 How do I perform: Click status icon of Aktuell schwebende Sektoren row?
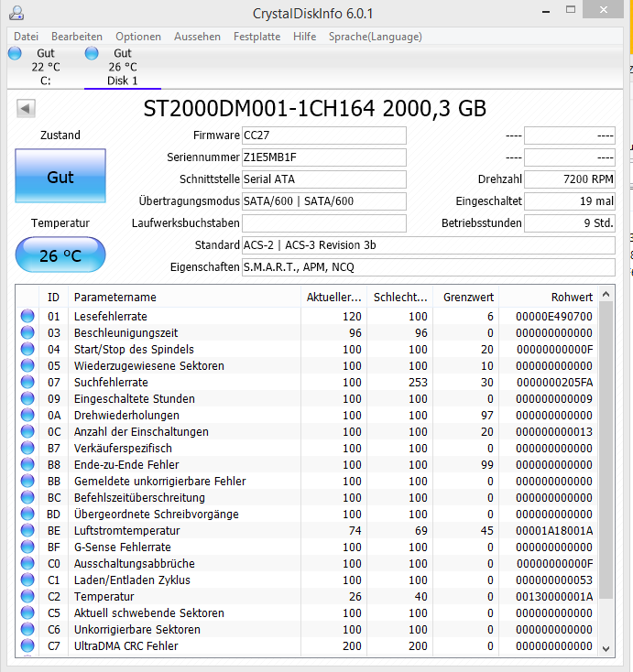click(x=27, y=612)
